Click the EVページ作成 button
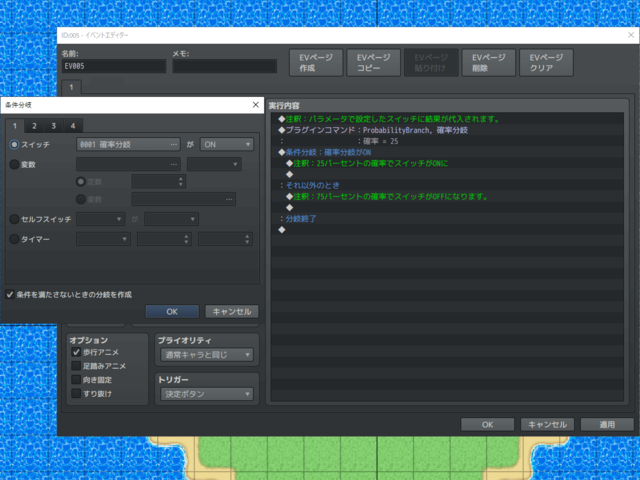The image size is (640, 480). pos(316,63)
